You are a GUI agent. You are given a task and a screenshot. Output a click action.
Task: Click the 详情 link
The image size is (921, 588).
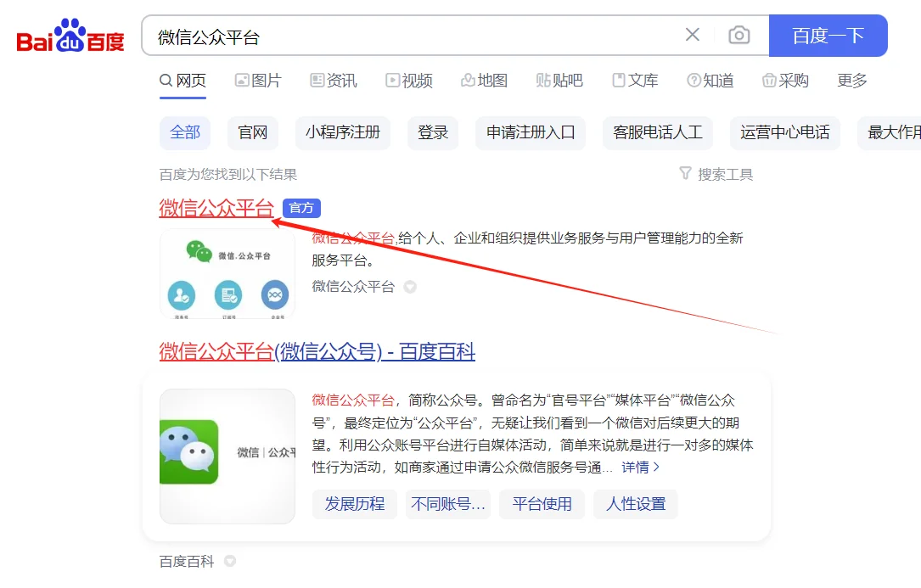pos(640,468)
